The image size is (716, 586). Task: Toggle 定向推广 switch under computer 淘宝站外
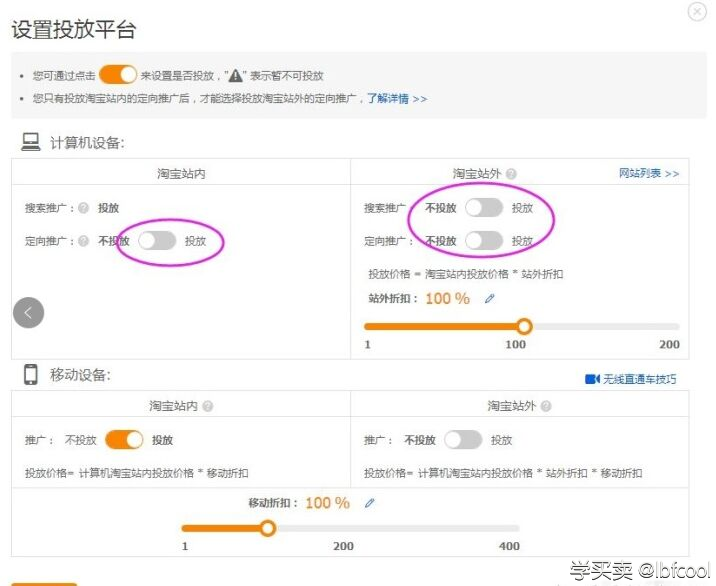click(484, 241)
